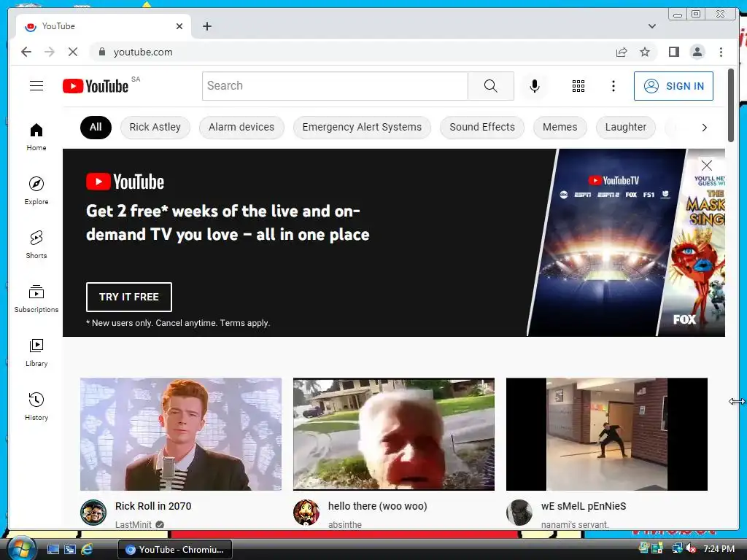Click TRY IT FREE button

(128, 297)
